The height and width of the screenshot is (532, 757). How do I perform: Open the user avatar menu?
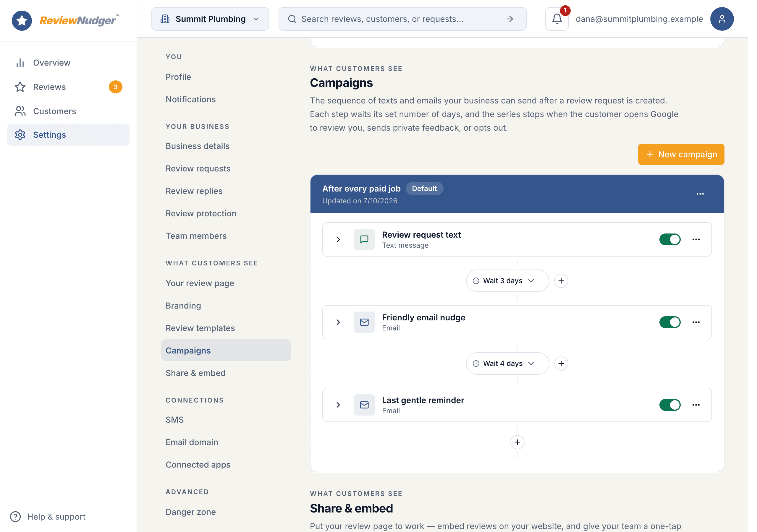[x=730, y=19]
